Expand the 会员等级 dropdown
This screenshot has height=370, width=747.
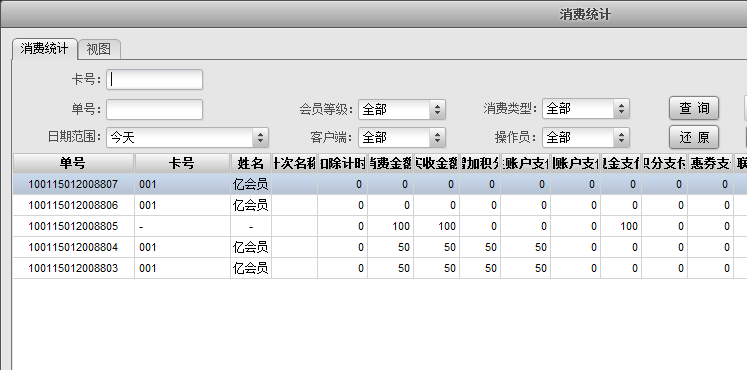(402, 110)
